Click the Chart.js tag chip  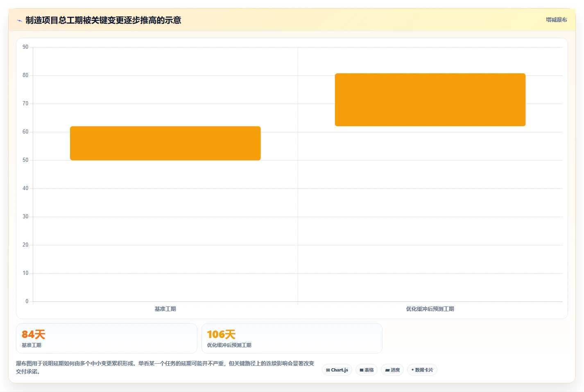tap(337, 370)
